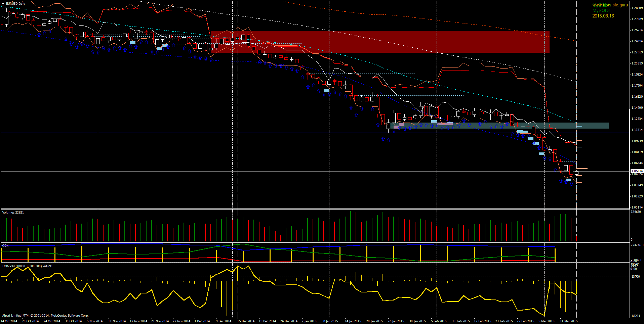
Task: Click the 24 Oct 2014 date label
Action: [52, 321]
